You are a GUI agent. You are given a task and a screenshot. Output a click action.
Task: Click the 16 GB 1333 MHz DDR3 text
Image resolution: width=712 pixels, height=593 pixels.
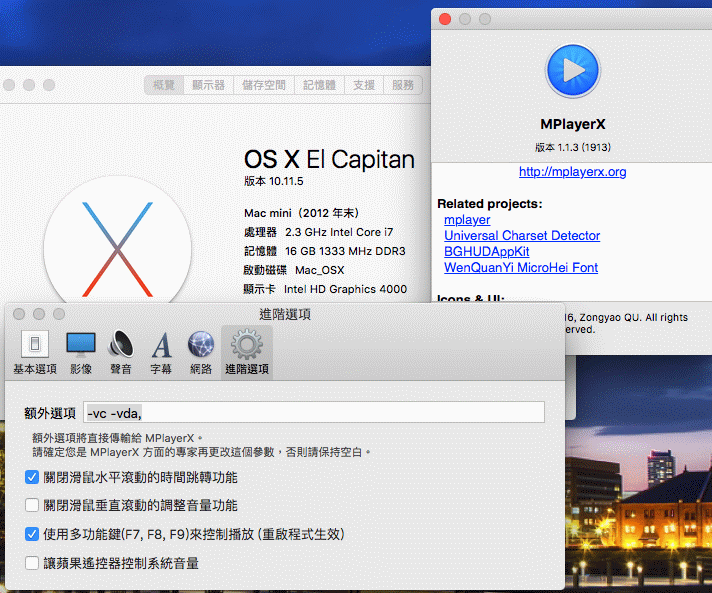coord(345,251)
